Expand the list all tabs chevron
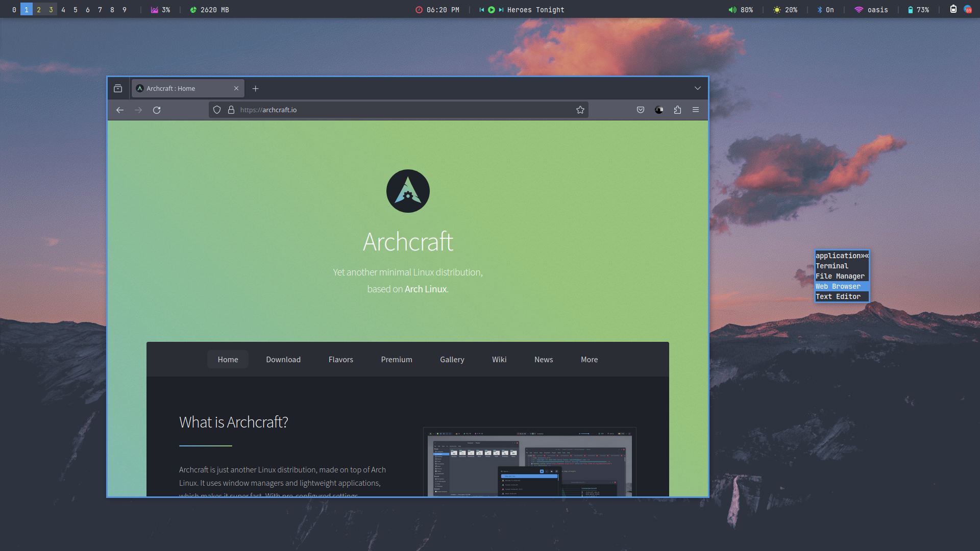The width and height of the screenshot is (980, 551). click(697, 88)
